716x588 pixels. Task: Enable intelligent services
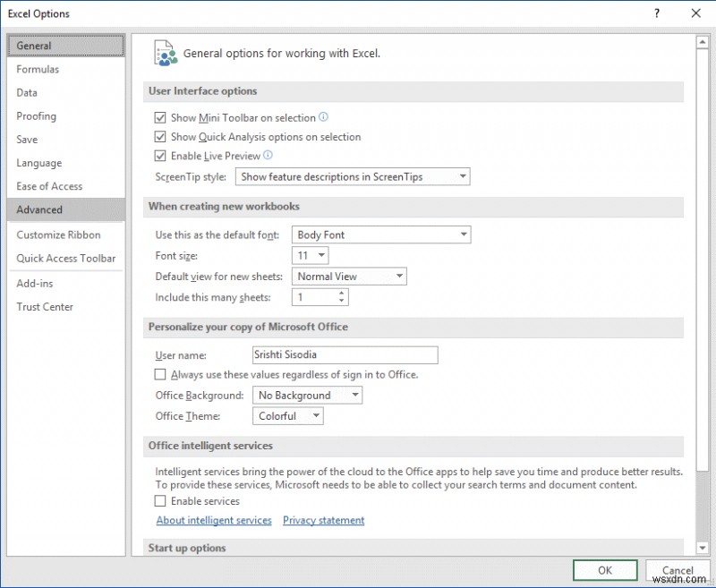[x=160, y=501]
